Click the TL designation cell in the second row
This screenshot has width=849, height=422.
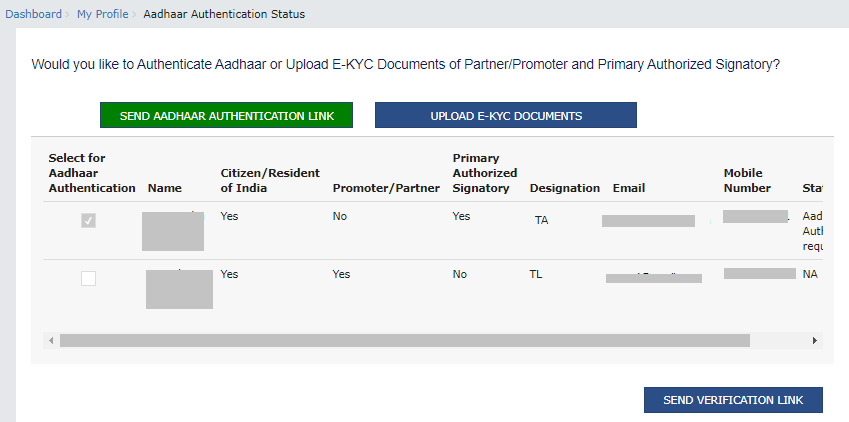tap(535, 274)
